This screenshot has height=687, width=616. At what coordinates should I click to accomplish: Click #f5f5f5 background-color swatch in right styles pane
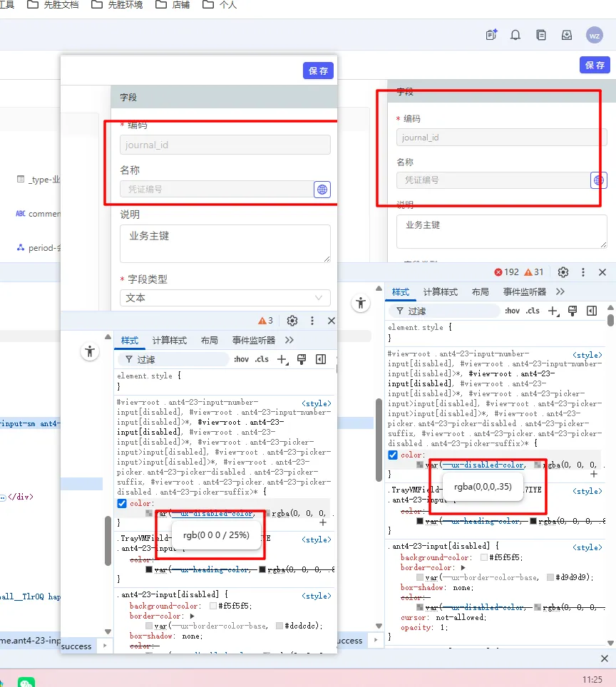[x=485, y=558]
